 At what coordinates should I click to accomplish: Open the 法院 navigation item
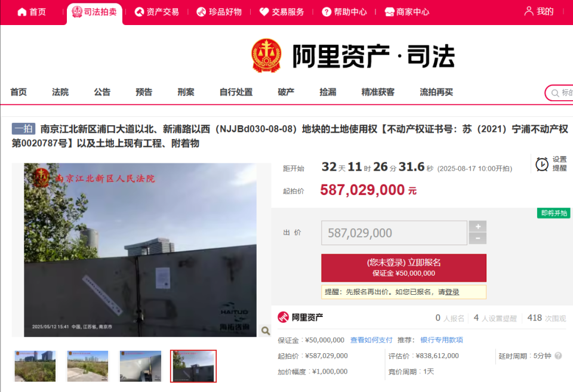tap(60, 92)
